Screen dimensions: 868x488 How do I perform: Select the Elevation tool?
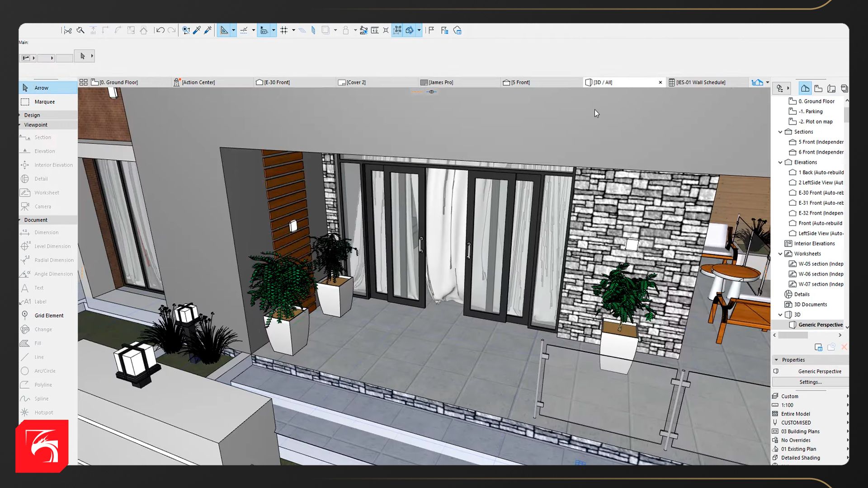click(48, 151)
